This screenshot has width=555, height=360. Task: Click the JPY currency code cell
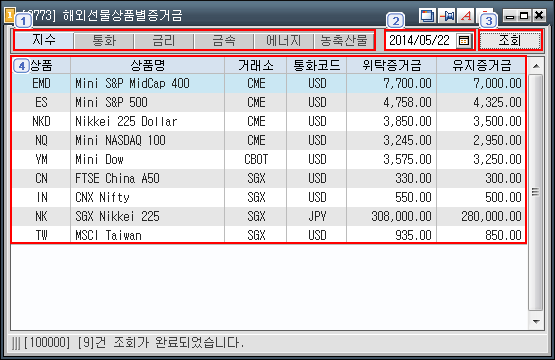[x=317, y=216]
